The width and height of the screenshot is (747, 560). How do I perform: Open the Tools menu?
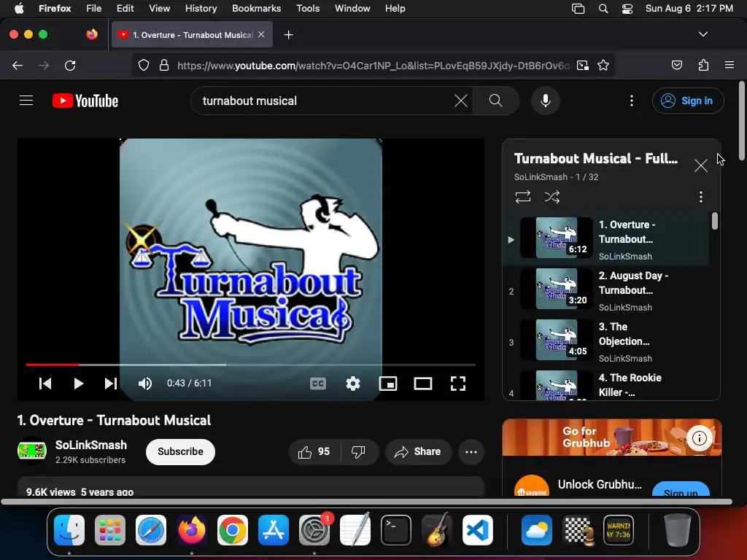(308, 8)
